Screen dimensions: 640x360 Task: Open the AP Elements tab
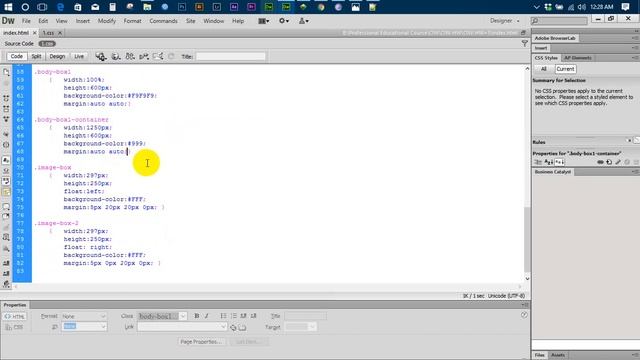coord(578,58)
